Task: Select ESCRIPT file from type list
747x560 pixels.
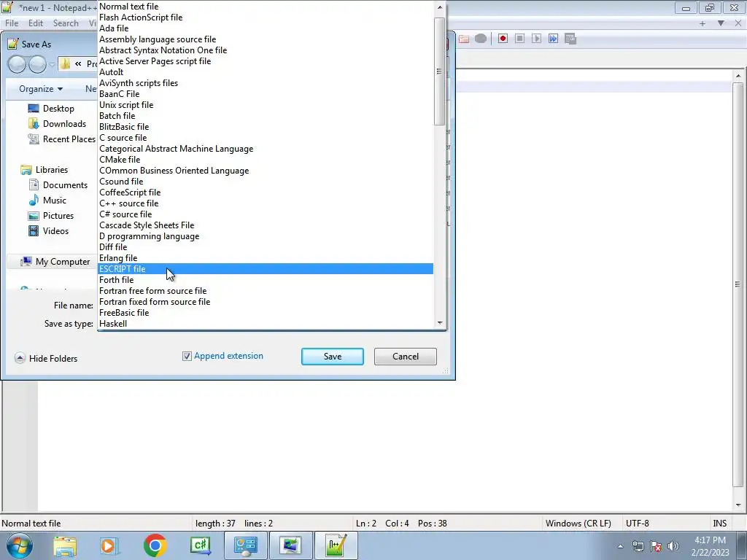Action: pos(266,268)
